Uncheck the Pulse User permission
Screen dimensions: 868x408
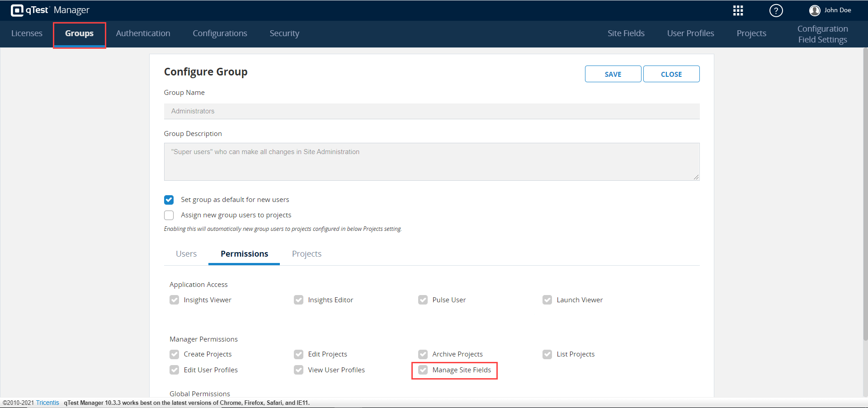[x=423, y=300]
